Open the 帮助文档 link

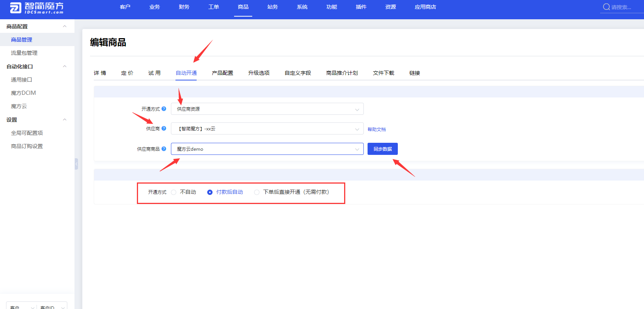[x=377, y=130]
